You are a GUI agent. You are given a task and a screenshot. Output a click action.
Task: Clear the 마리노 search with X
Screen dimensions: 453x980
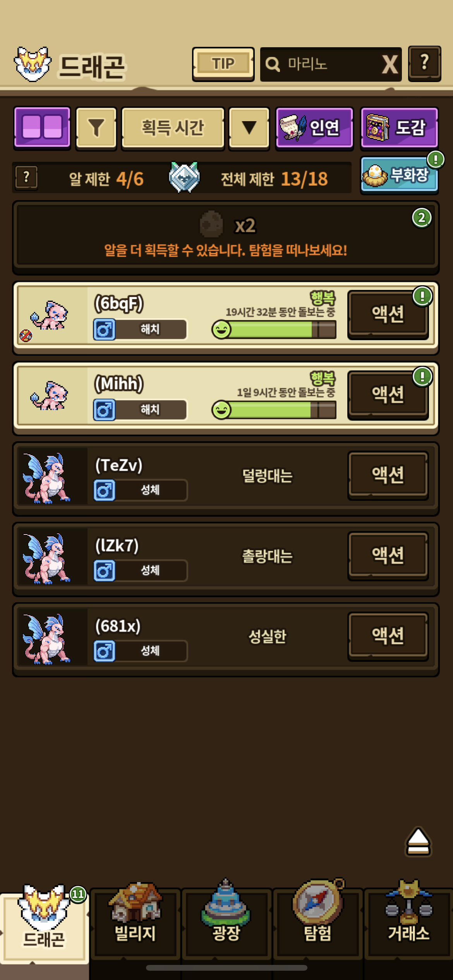390,64
